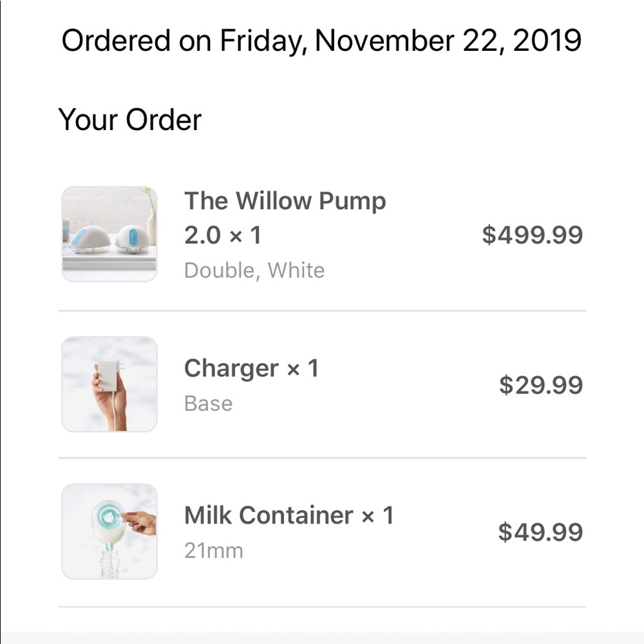Select the Base variant label under Charger
This screenshot has height=644, width=644.
point(207,404)
